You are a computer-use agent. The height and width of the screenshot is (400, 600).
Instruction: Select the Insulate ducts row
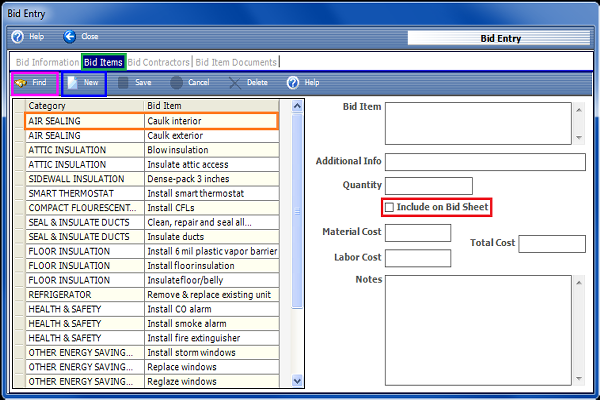tap(152, 237)
